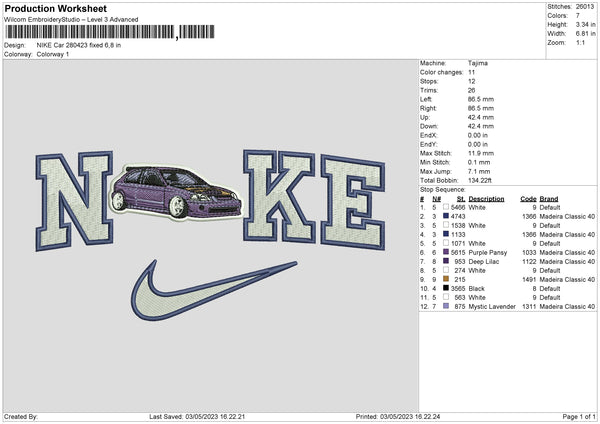Image resolution: width=600 pixels, height=424 pixels.
Task: Click the Max Jump value "7.1 mm"
Action: click(x=479, y=171)
